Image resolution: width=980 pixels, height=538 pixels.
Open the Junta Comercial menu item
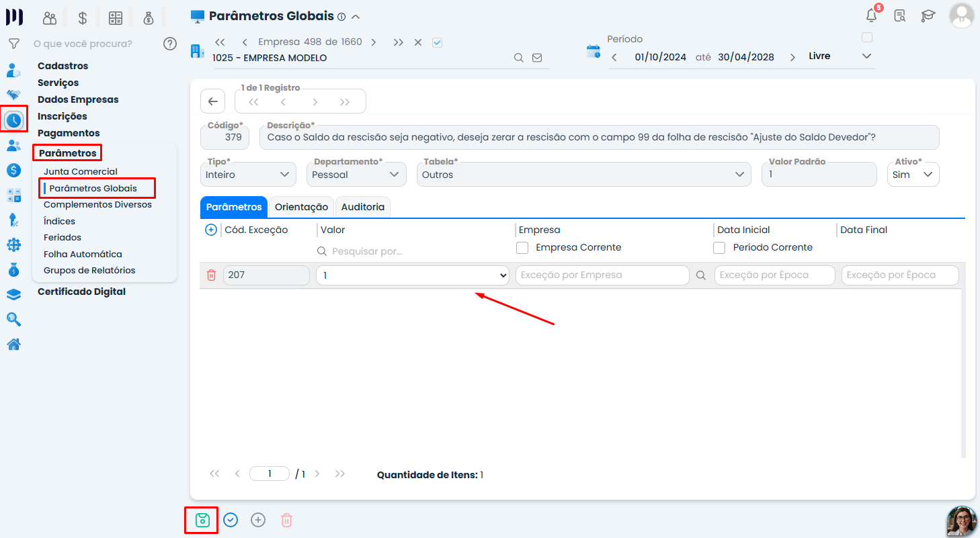(81, 171)
